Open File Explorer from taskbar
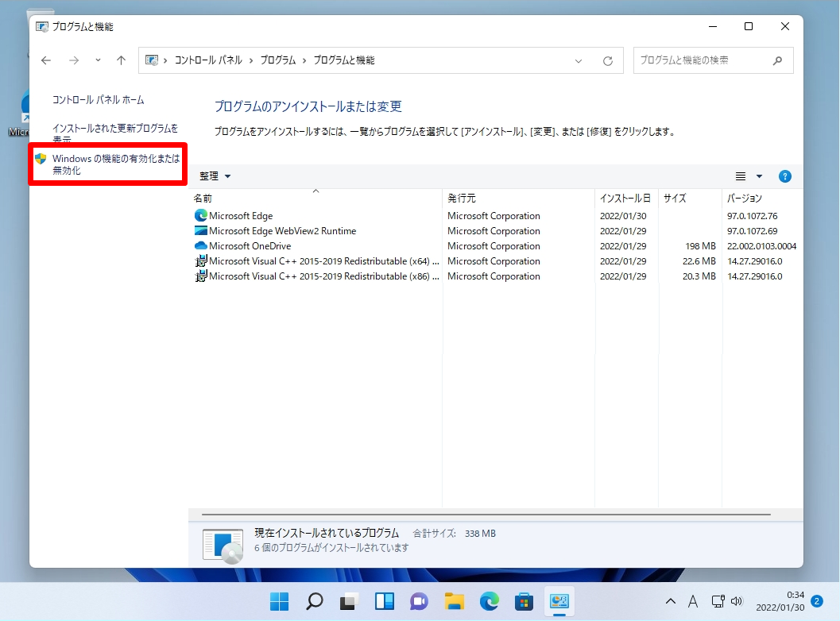The image size is (840, 621). click(x=455, y=602)
